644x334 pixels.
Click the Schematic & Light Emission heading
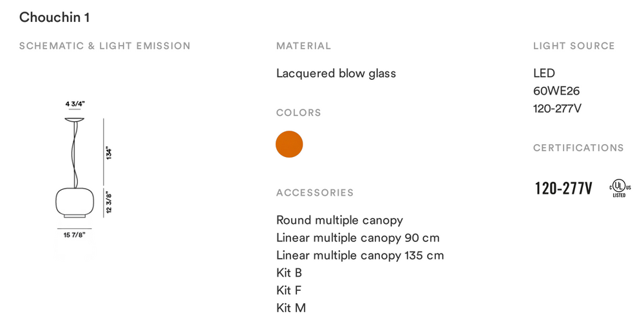point(105,46)
